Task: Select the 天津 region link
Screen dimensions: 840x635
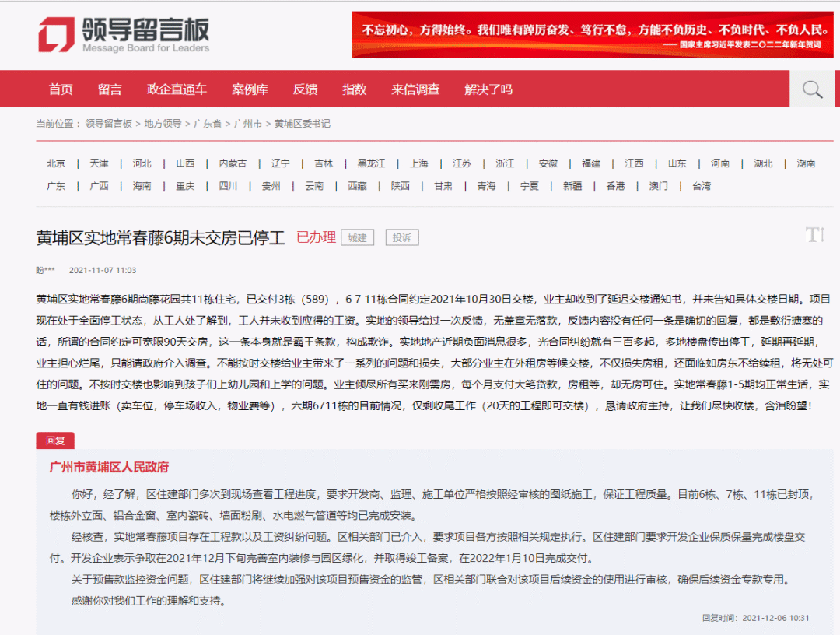Action: click(x=99, y=163)
